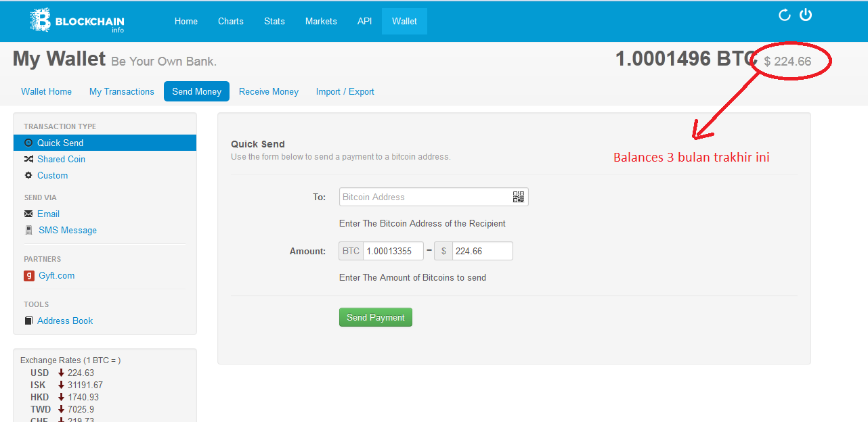Open the Address Book tool
868x422 pixels.
click(x=65, y=321)
